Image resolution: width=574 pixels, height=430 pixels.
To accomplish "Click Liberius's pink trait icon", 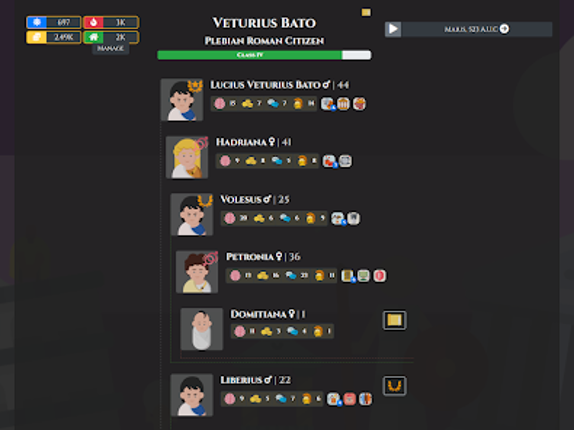I will pos(350,399).
